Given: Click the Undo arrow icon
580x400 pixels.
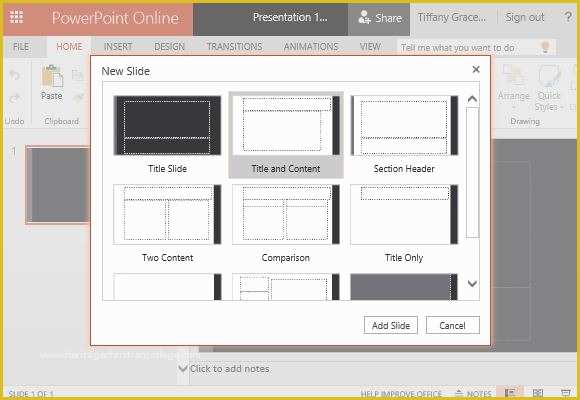Looking at the screenshot, I should [15, 75].
